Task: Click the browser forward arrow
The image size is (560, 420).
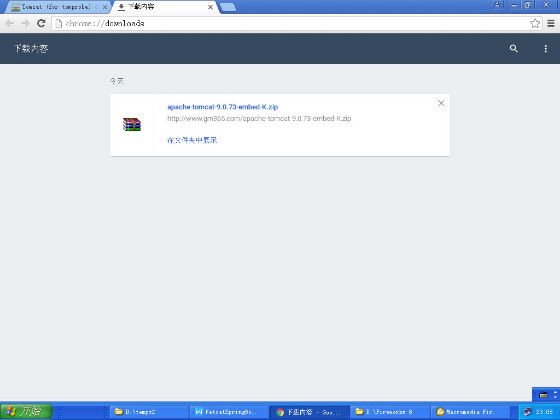Action: 25,24
